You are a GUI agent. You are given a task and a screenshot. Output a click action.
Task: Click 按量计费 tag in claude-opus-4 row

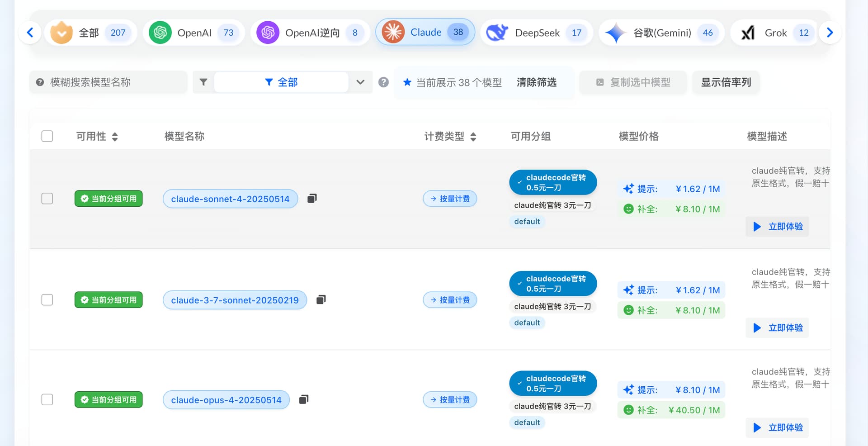(x=450, y=399)
